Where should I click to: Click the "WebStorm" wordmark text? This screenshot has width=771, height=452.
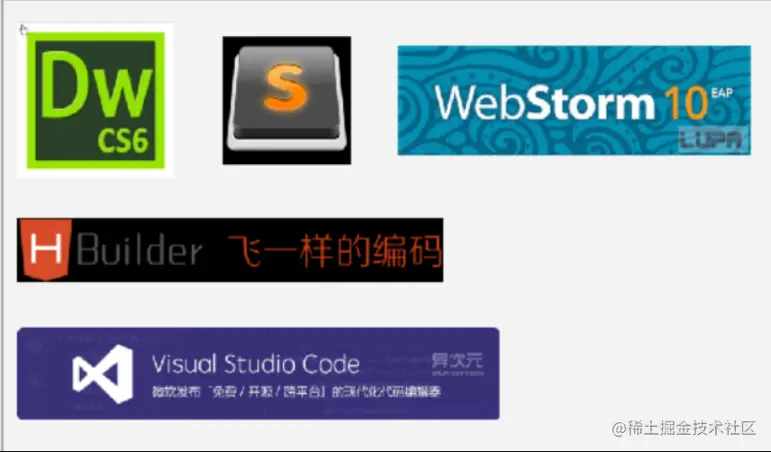coord(545,102)
